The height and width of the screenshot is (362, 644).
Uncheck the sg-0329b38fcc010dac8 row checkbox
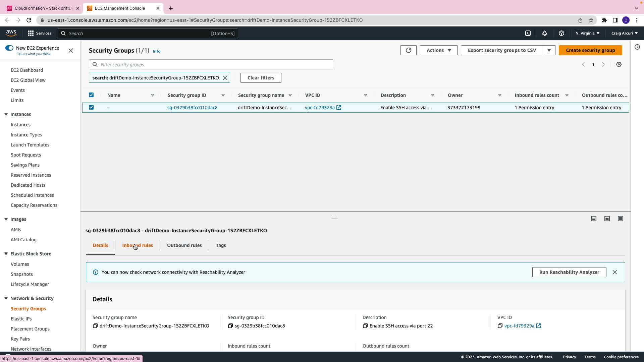coord(91,108)
